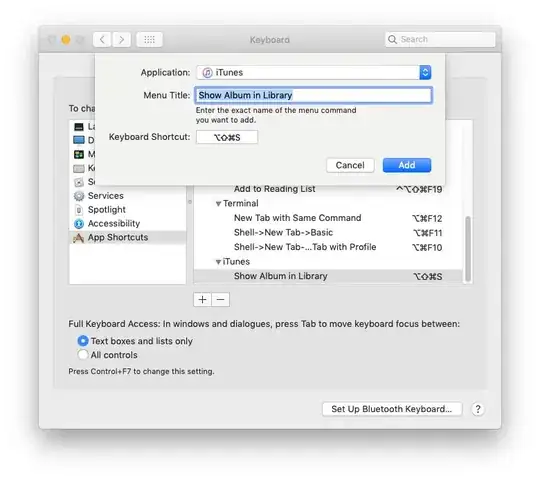The width and height of the screenshot is (540, 480).
Task: Collapse the iTunes group triangle
Action: point(218,262)
